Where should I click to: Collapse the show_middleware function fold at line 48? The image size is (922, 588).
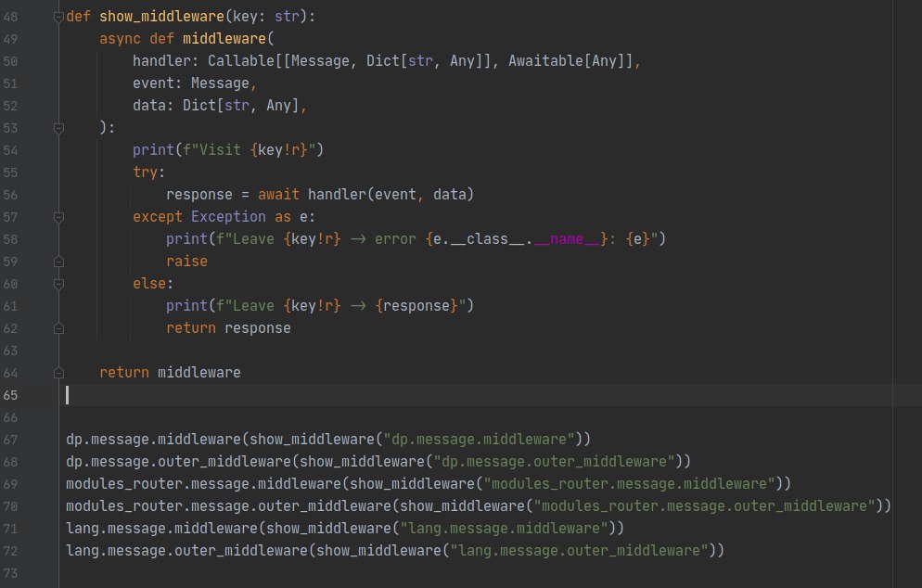(x=58, y=17)
